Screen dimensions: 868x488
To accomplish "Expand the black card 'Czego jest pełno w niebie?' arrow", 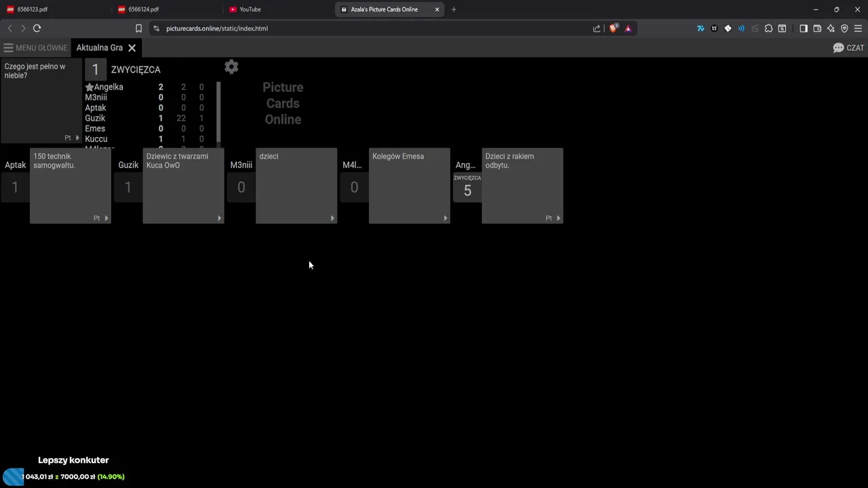I will (77, 138).
